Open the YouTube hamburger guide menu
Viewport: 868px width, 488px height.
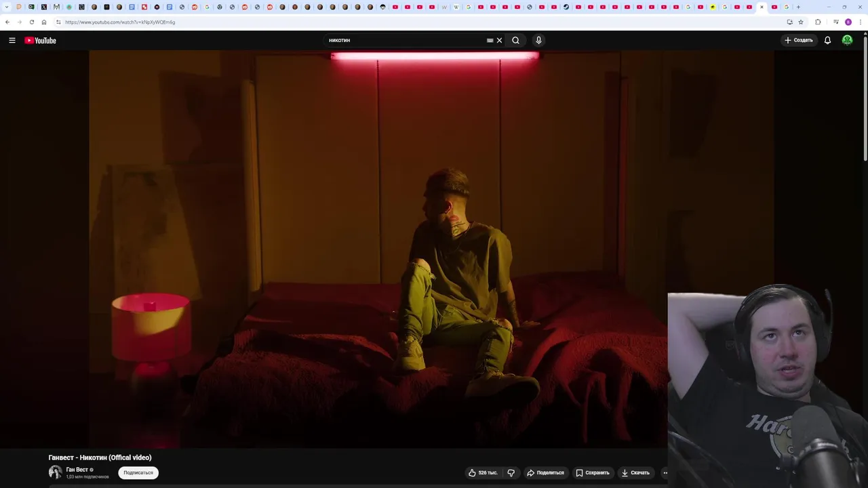12,40
